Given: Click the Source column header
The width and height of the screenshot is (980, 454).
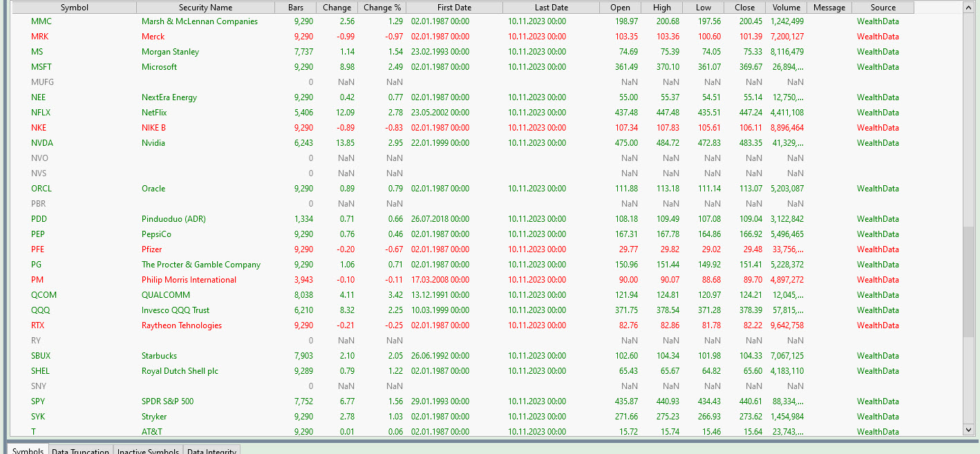Looking at the screenshot, I should [x=883, y=8].
